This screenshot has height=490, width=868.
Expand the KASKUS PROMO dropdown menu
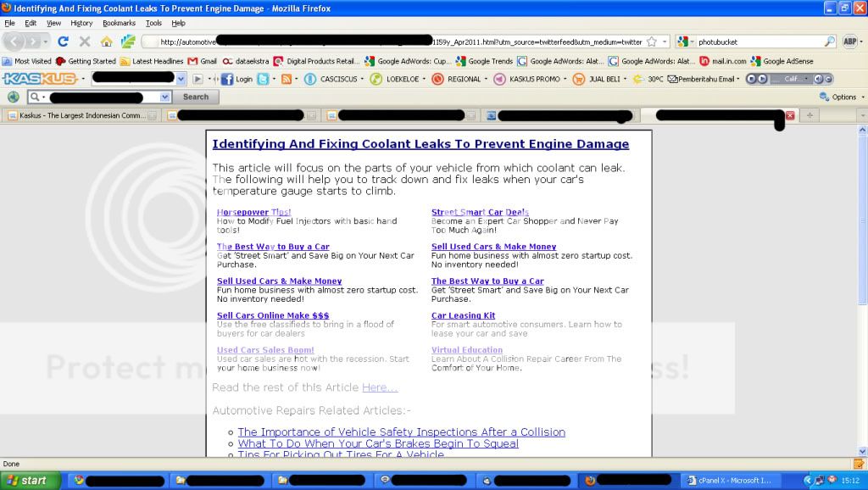565,79
